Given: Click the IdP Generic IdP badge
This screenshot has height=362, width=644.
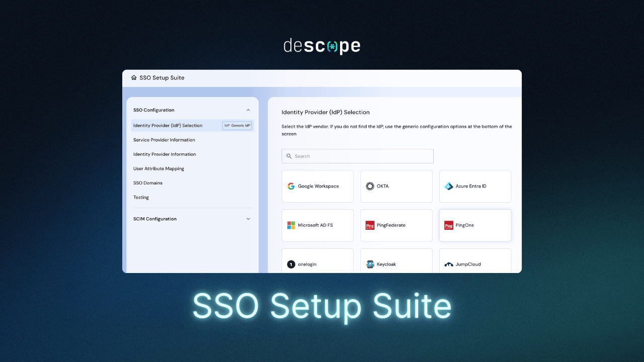Looking at the screenshot, I should (x=237, y=125).
